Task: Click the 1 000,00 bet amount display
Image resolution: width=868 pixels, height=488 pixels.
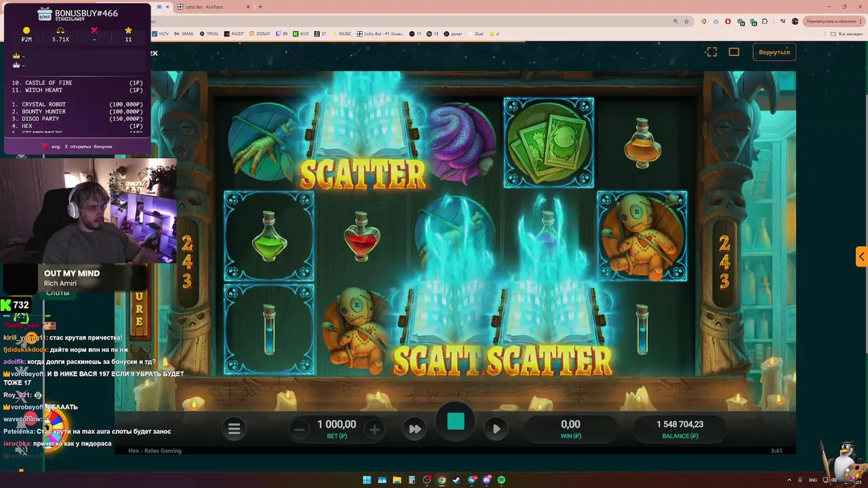Action: click(336, 424)
